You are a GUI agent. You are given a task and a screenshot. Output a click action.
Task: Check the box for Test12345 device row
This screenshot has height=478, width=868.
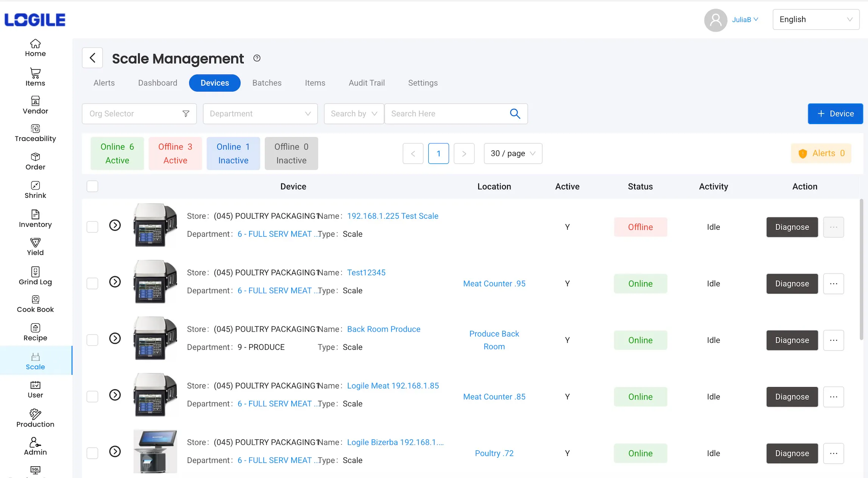pos(92,284)
